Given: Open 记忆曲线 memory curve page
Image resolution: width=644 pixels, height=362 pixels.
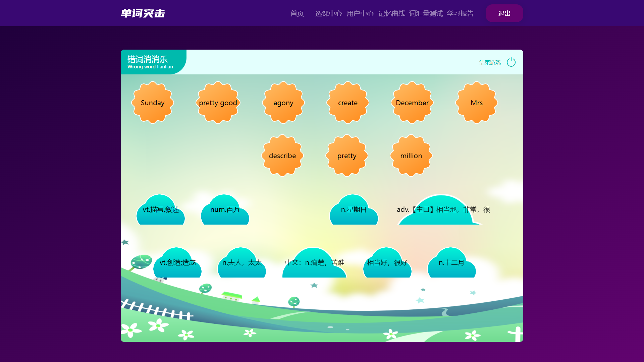Looking at the screenshot, I should 391,13.
